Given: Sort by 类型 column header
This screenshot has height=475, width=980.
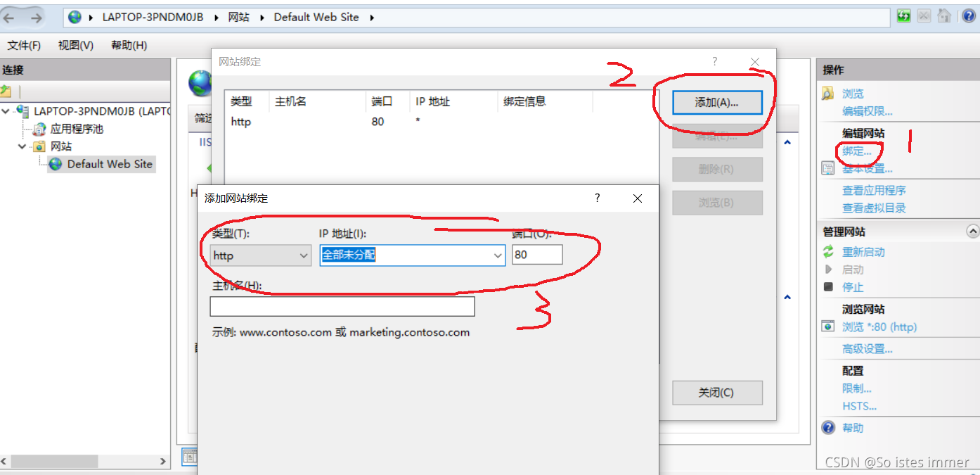Looking at the screenshot, I should pyautogui.click(x=247, y=101).
